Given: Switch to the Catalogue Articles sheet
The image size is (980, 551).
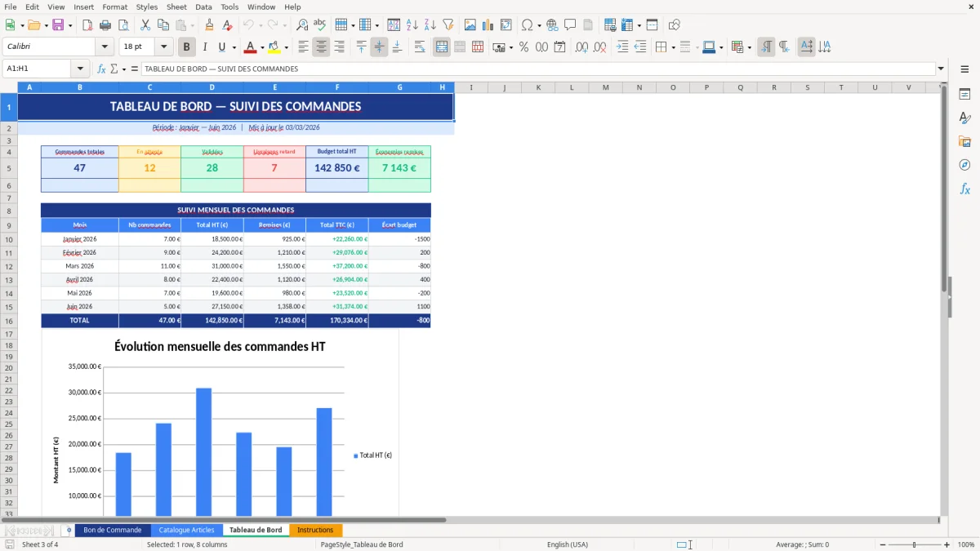Looking at the screenshot, I should tap(186, 530).
